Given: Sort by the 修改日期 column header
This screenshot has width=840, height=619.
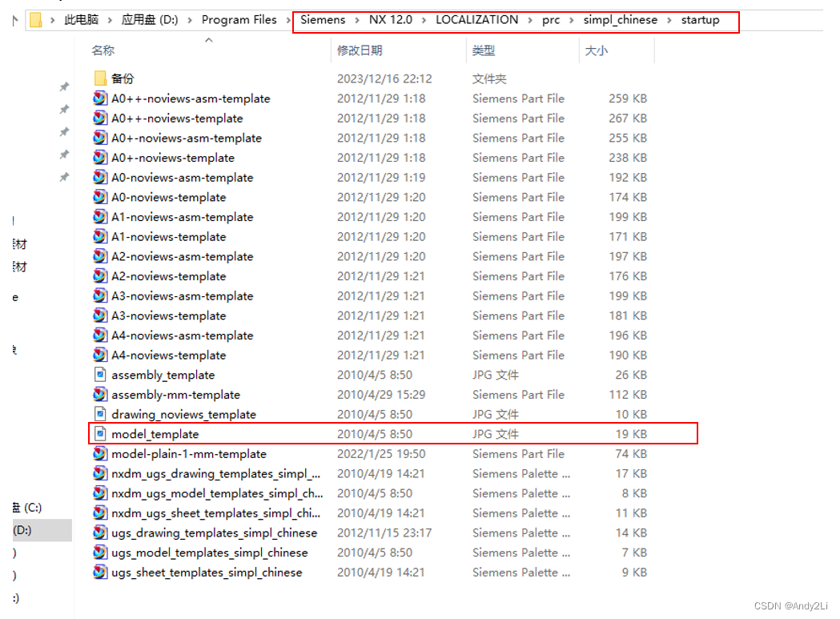Looking at the screenshot, I should [x=360, y=50].
